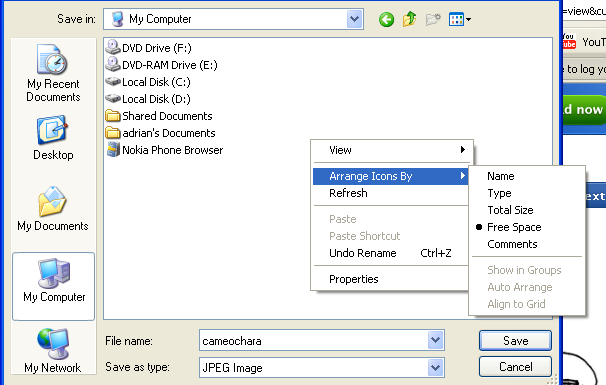Click the Shared Documents label text
606x385 pixels.
pos(167,116)
